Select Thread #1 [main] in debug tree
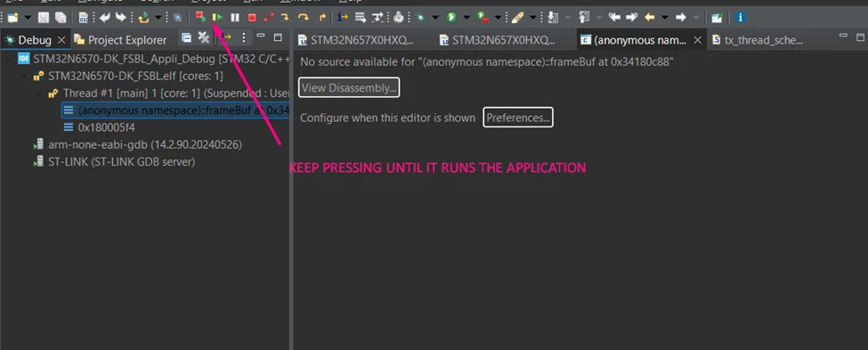 click(x=168, y=93)
